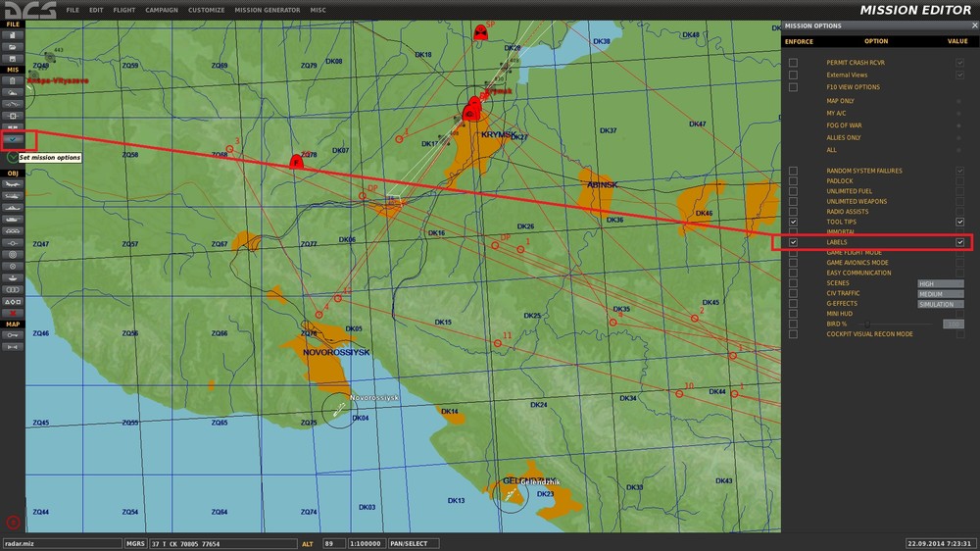Select the trigger zone circle tool

(13, 267)
